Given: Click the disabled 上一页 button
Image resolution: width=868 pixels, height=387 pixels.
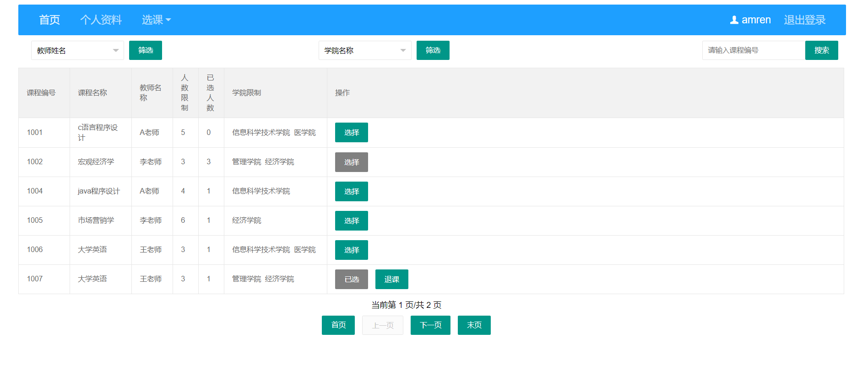Looking at the screenshot, I should 383,325.
